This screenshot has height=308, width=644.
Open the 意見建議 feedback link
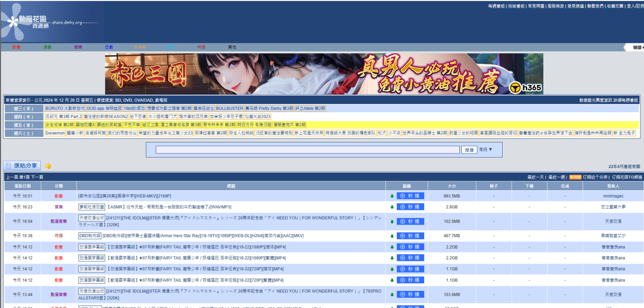576,6
